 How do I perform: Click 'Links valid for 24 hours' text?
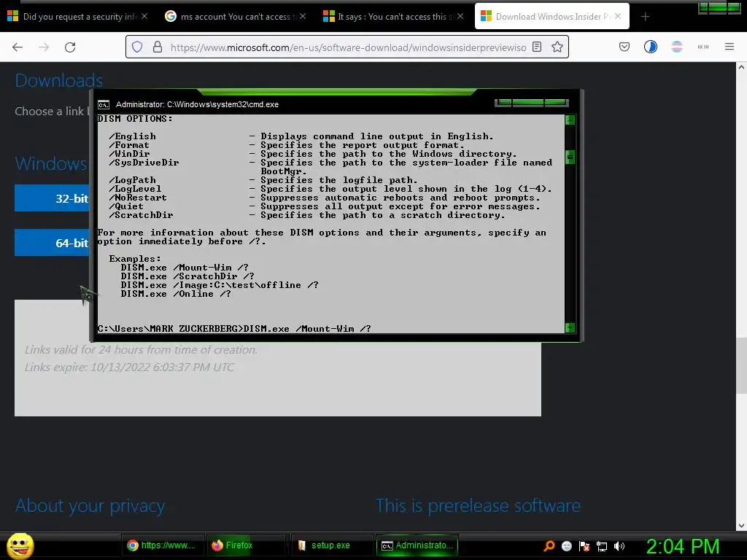click(x=141, y=350)
